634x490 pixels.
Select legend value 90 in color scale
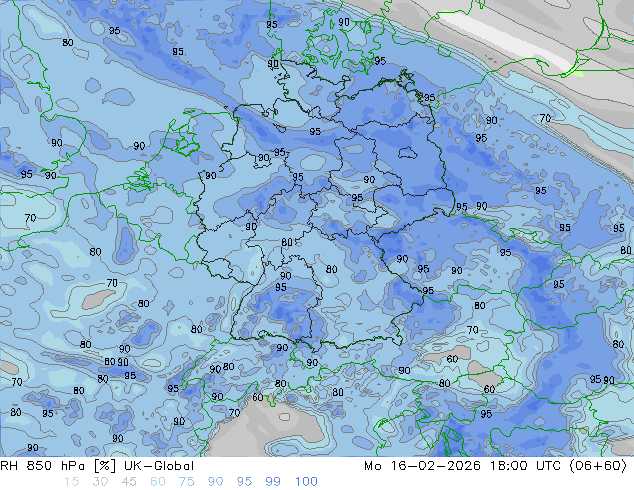coord(216,482)
